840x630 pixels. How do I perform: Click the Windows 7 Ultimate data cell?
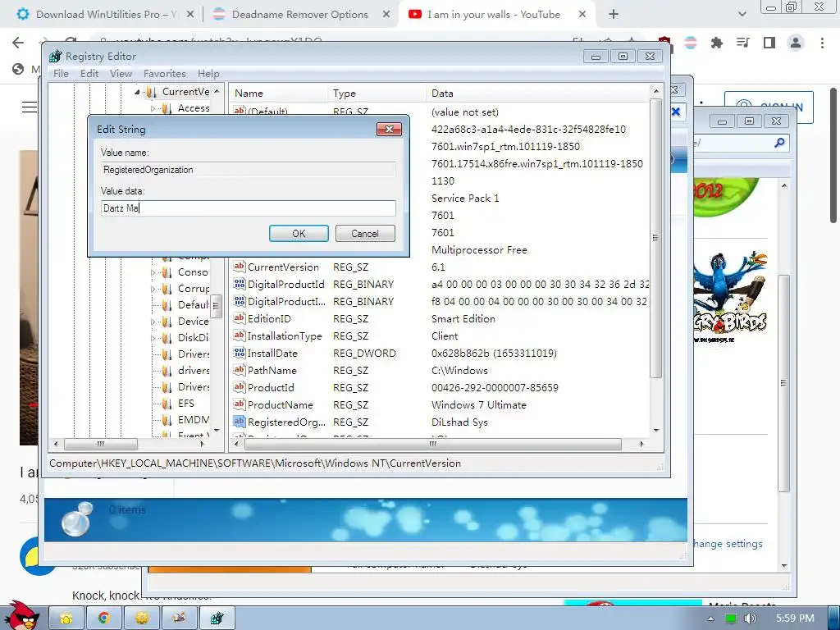pos(479,405)
